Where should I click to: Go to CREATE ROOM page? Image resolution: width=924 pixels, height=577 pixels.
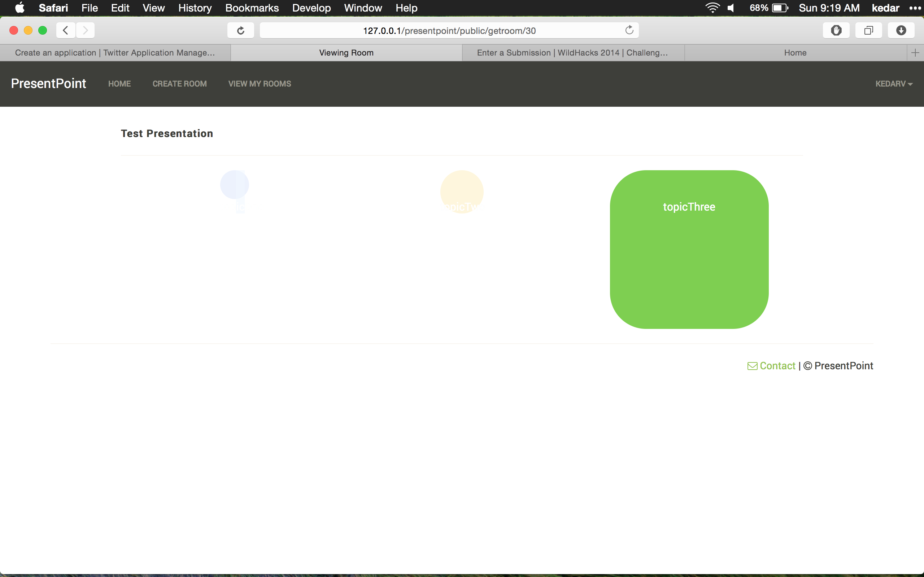[179, 84]
